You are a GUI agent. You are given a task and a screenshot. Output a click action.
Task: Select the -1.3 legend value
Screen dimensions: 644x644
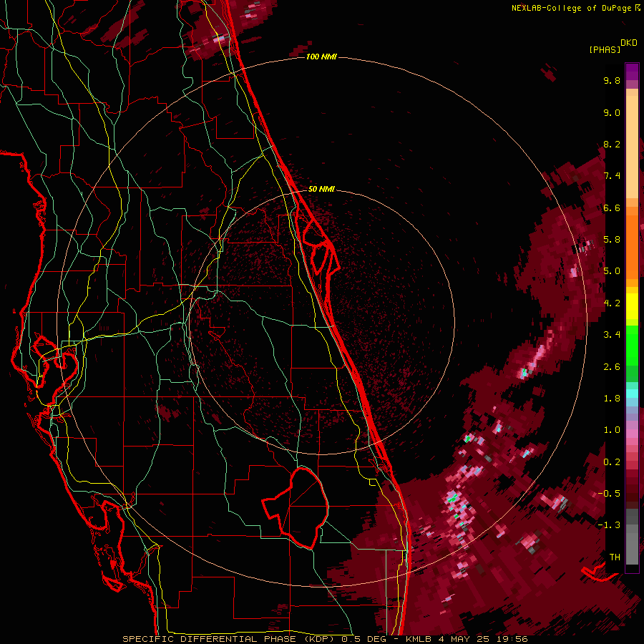click(609, 525)
